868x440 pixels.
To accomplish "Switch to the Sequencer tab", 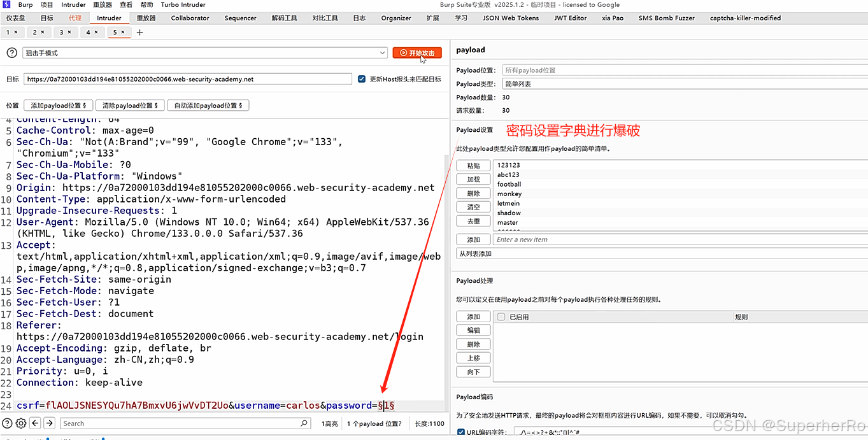I will (x=240, y=18).
